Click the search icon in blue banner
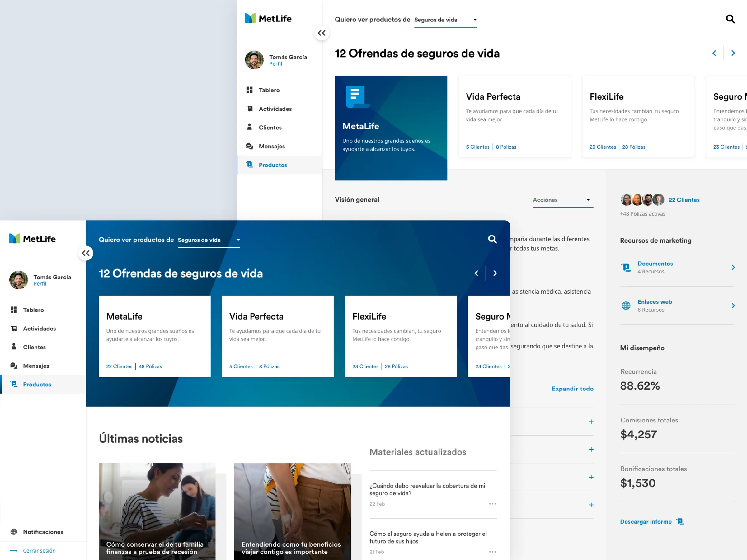747x560 pixels. pyautogui.click(x=492, y=239)
